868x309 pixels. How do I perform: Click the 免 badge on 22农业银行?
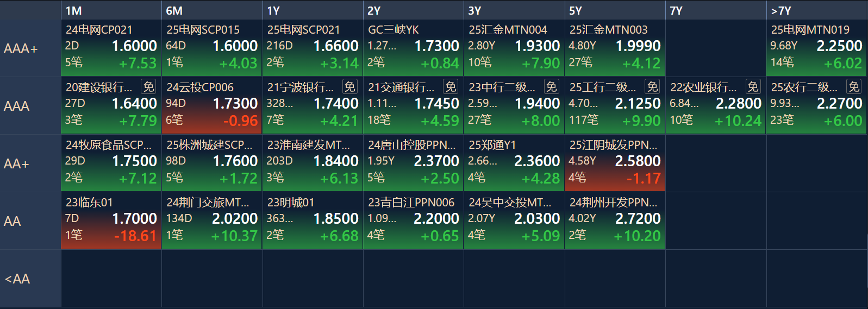click(753, 87)
